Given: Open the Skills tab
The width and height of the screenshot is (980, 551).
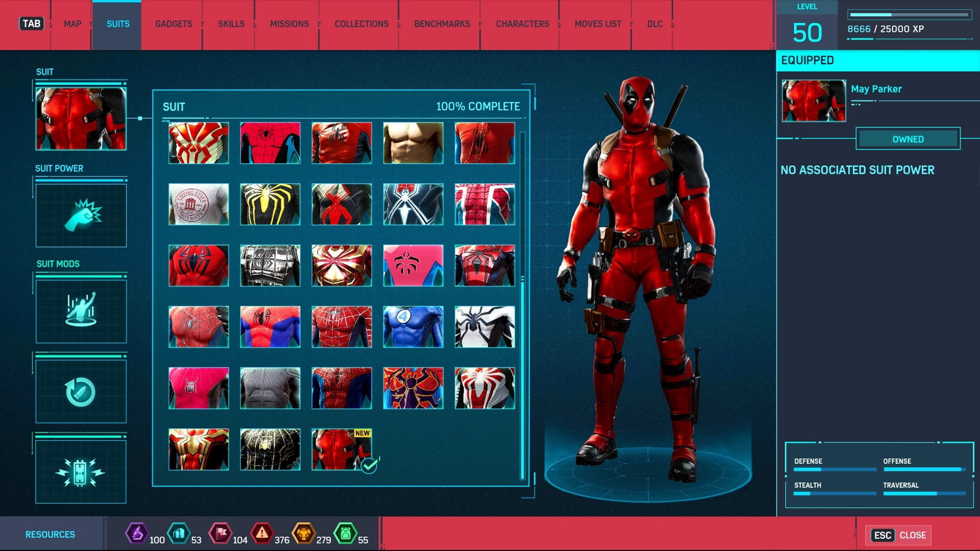Looking at the screenshot, I should pyautogui.click(x=231, y=24).
